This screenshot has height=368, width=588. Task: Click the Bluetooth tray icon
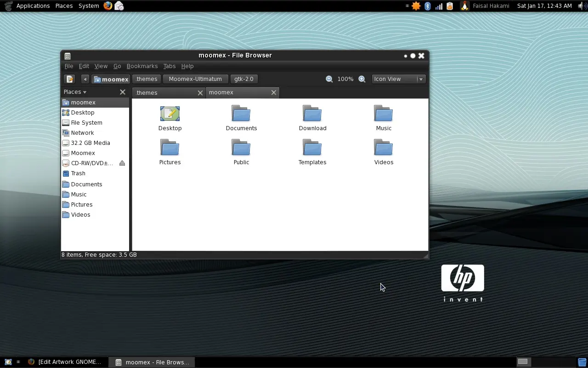(428, 6)
